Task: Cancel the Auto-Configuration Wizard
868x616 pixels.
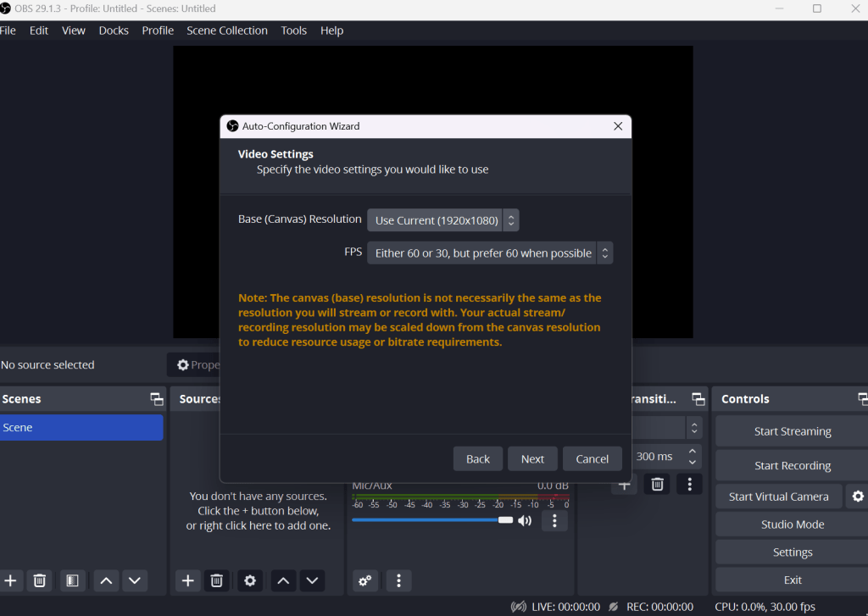Action: tap(592, 458)
